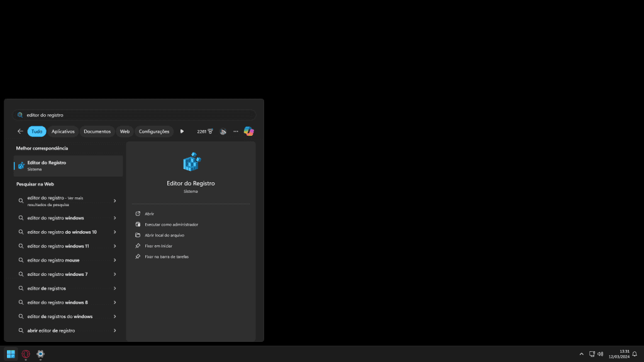Click the large Registry Editor cube icon

[191, 162]
